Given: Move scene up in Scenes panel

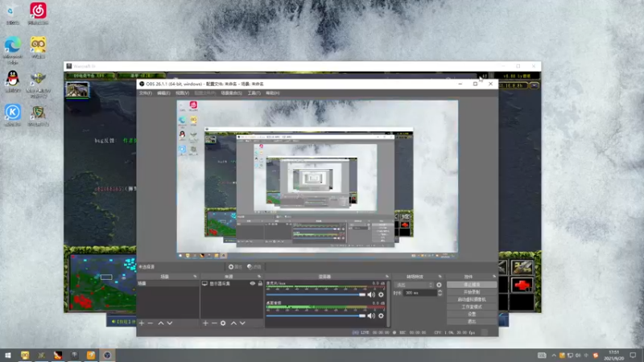Looking at the screenshot, I should 161,323.
